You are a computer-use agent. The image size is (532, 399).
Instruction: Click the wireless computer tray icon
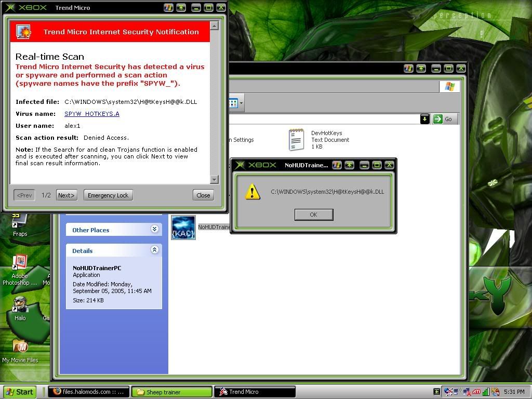457,392
